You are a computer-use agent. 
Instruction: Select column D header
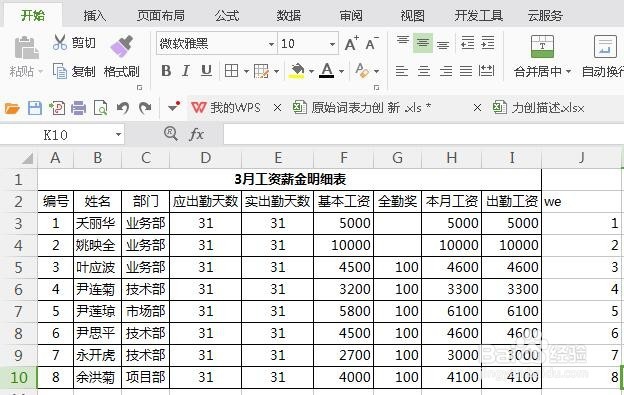point(205,158)
